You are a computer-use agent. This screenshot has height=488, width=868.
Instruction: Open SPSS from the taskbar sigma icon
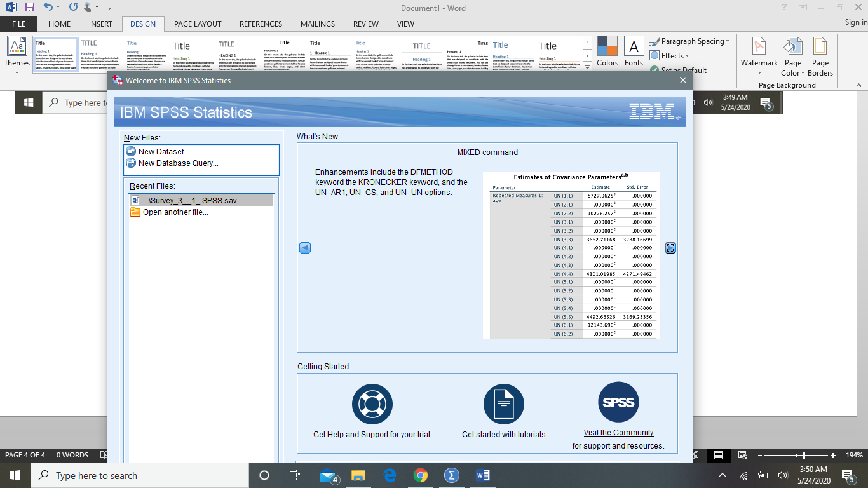coord(452,475)
